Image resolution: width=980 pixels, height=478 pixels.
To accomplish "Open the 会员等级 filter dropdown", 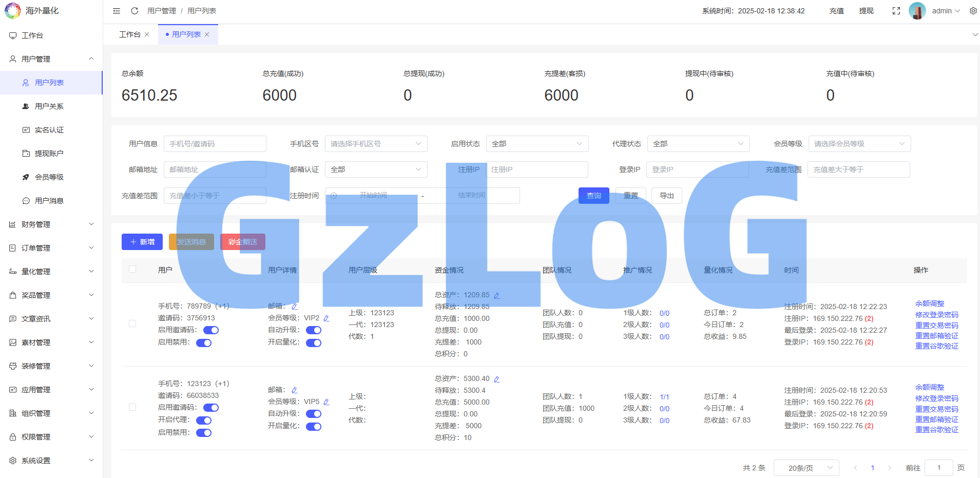I will coord(859,144).
